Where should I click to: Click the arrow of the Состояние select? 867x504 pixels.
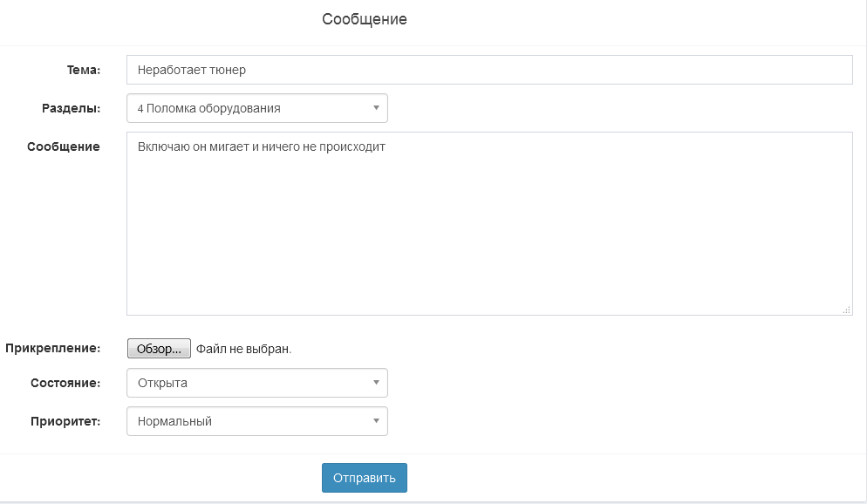point(376,383)
